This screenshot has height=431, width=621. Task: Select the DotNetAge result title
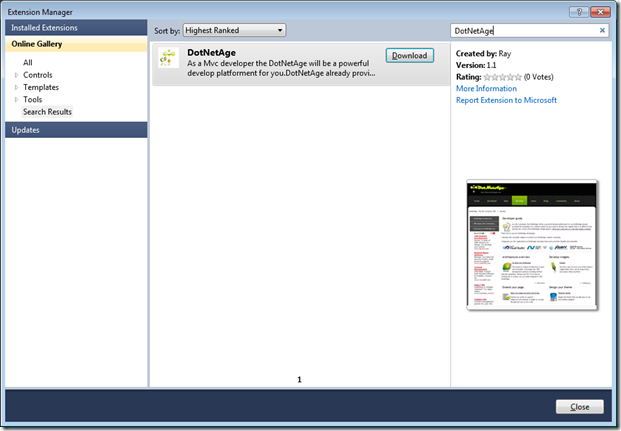[x=211, y=52]
